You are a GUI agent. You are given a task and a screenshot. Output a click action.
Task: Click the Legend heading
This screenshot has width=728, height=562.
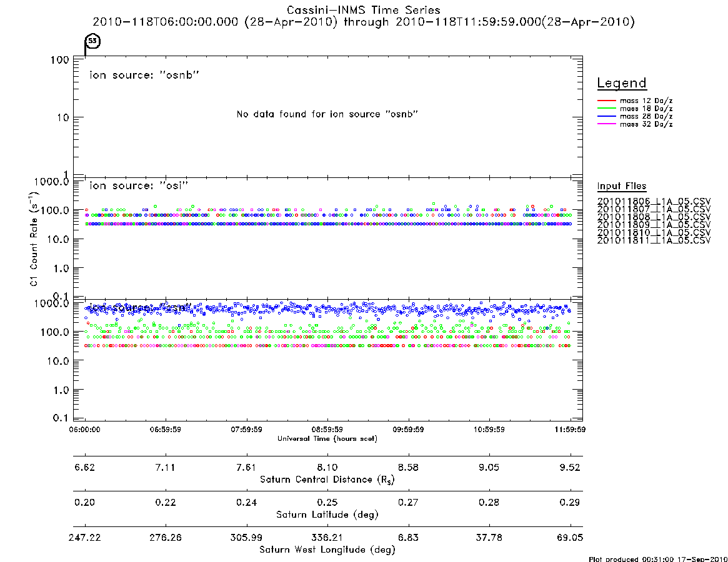coord(622,83)
